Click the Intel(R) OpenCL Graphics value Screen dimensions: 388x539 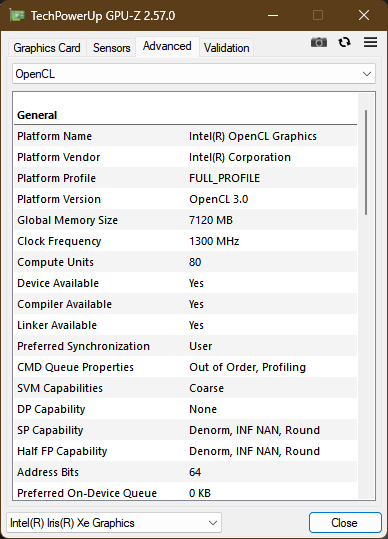[253, 136]
